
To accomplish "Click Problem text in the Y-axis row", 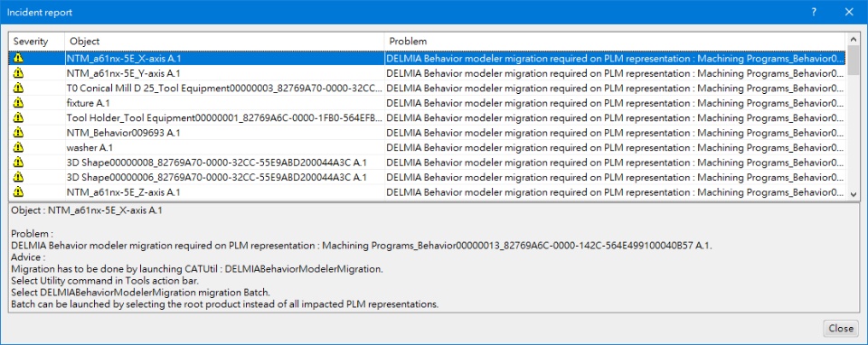I will point(615,73).
